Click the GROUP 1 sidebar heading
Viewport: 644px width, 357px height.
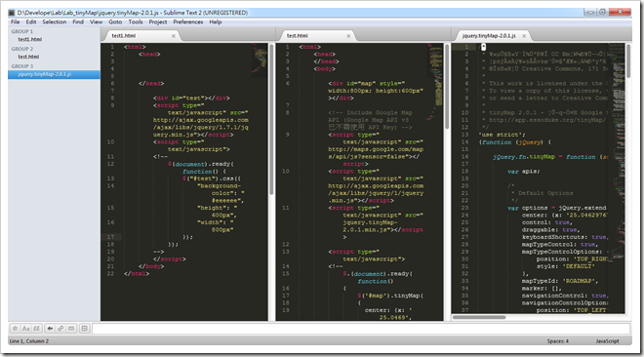pyautogui.click(x=22, y=31)
